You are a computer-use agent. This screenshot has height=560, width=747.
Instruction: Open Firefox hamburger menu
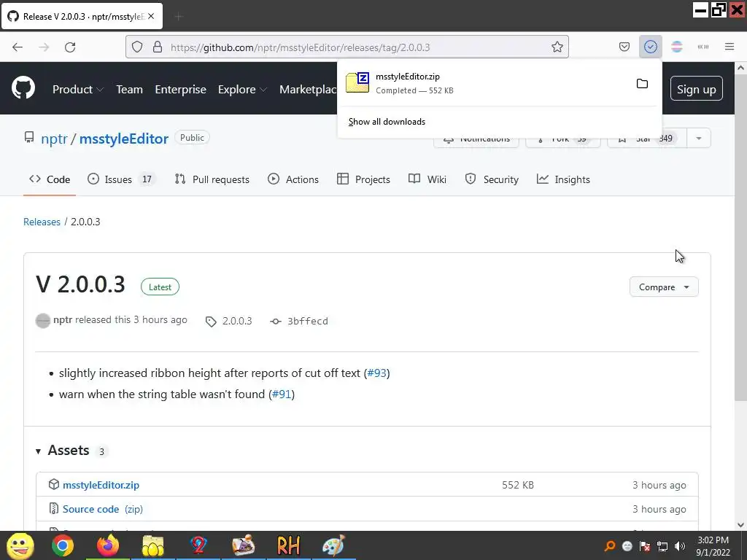click(x=729, y=47)
